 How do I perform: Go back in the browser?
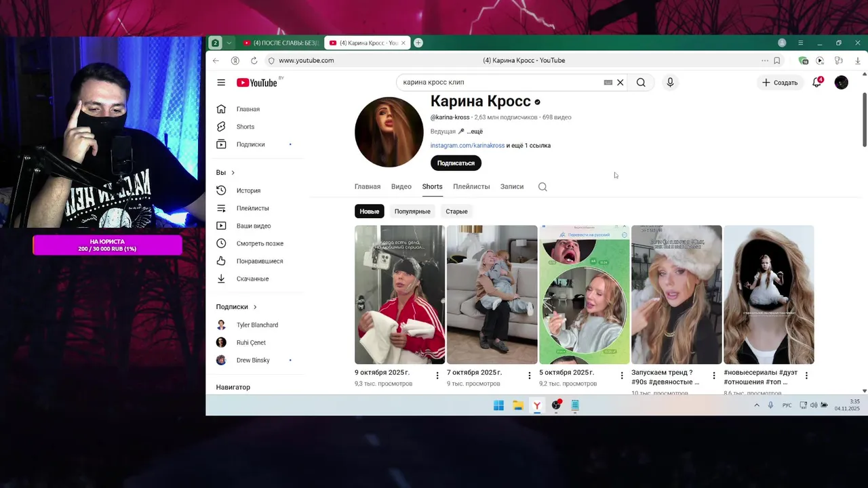point(216,60)
